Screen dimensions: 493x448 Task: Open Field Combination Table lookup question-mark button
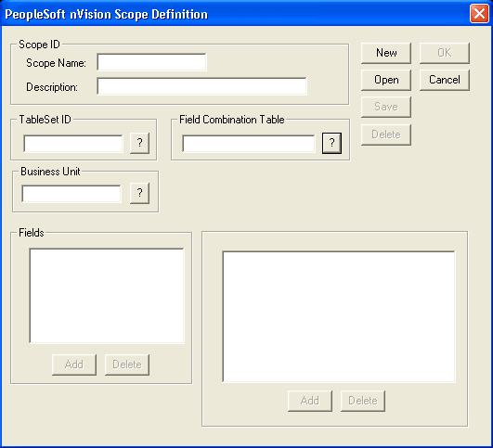[331, 143]
